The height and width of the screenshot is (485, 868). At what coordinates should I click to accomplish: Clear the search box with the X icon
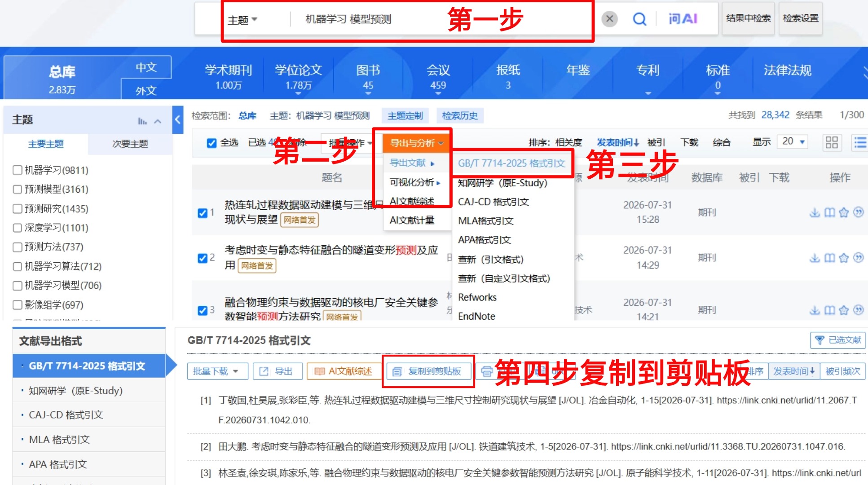[609, 19]
